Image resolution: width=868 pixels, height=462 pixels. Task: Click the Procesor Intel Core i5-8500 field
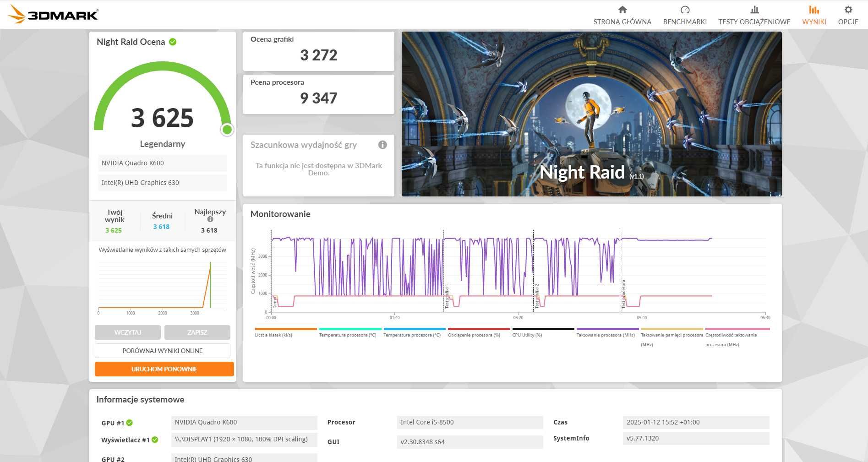(470, 422)
